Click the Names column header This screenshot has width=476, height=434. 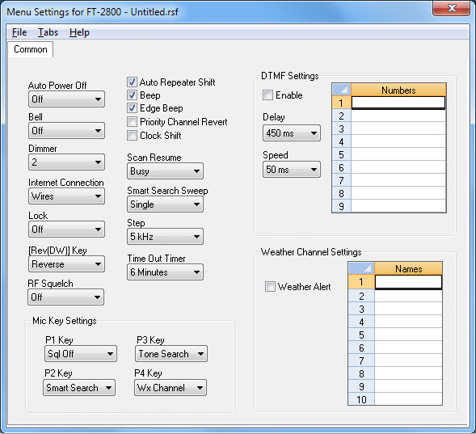[409, 269]
